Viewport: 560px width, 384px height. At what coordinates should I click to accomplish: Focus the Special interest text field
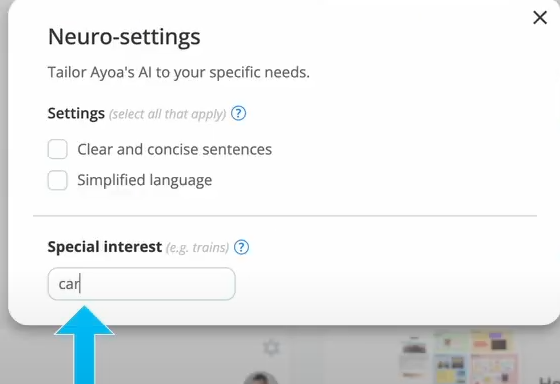tap(141, 284)
